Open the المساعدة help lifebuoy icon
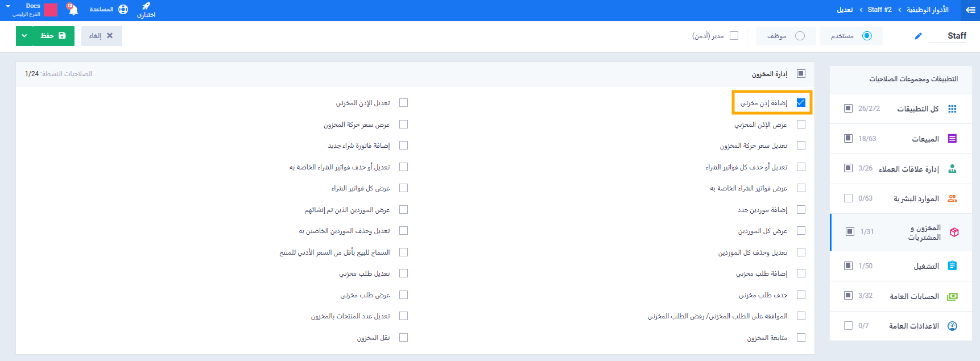Screen dimensions: 980x361 [123, 10]
